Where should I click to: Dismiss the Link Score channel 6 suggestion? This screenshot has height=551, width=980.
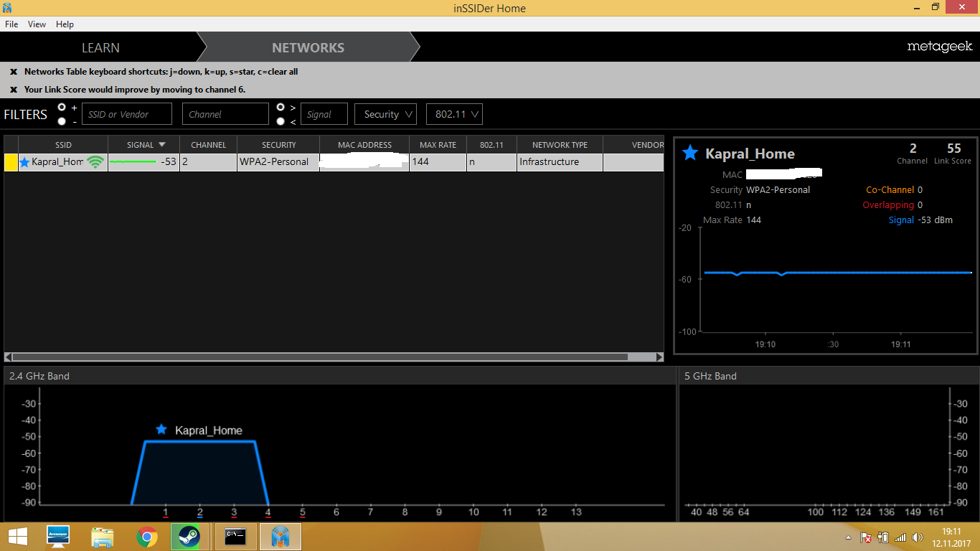click(x=14, y=90)
